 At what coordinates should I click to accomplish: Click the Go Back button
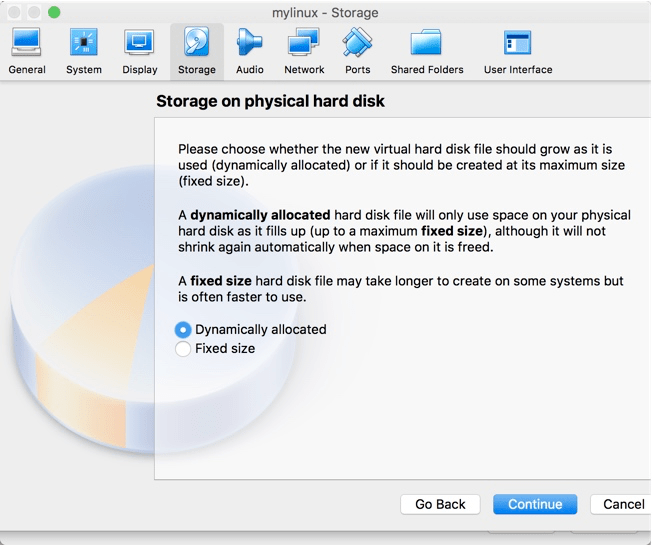(x=440, y=504)
